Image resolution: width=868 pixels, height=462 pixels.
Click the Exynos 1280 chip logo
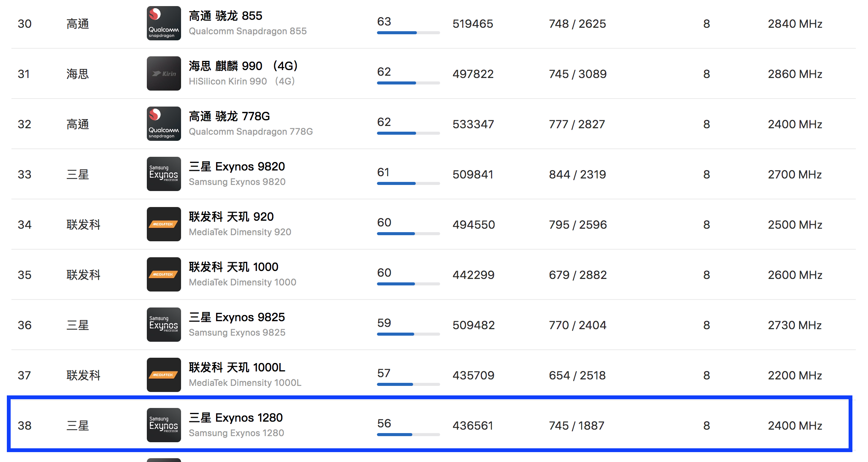[164, 425]
